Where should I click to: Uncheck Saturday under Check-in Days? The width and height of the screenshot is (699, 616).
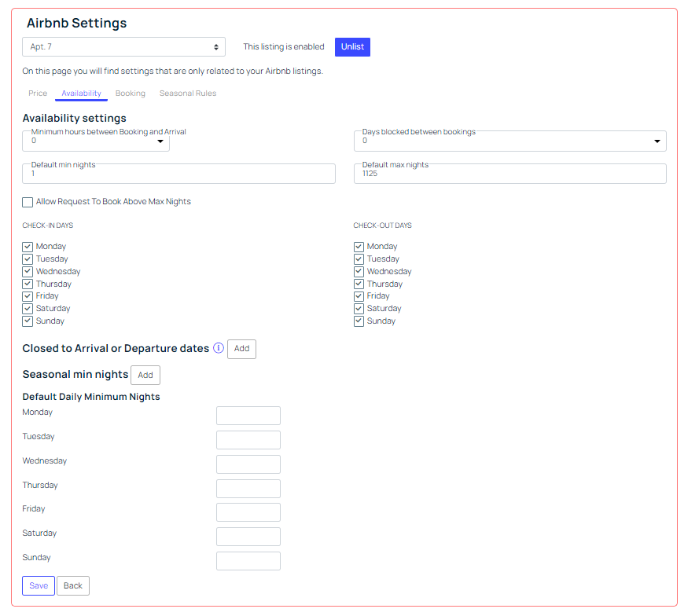coord(28,309)
